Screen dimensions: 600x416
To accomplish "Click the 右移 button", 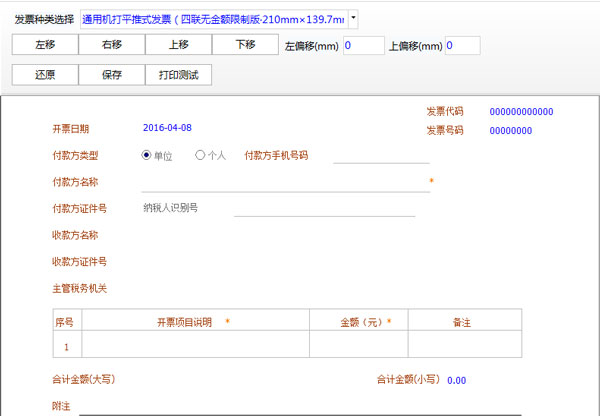I will (x=111, y=45).
